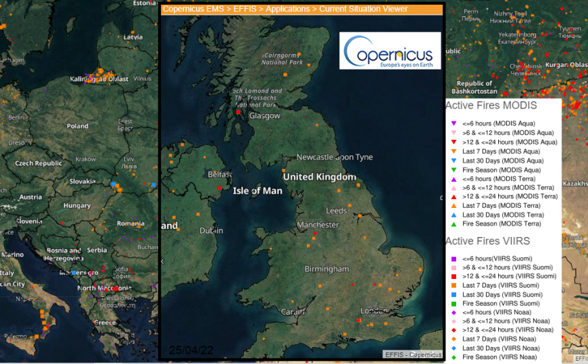Select the blue Last 30 Days VIIRS Suomi square
The image size is (588, 364).
click(x=454, y=294)
